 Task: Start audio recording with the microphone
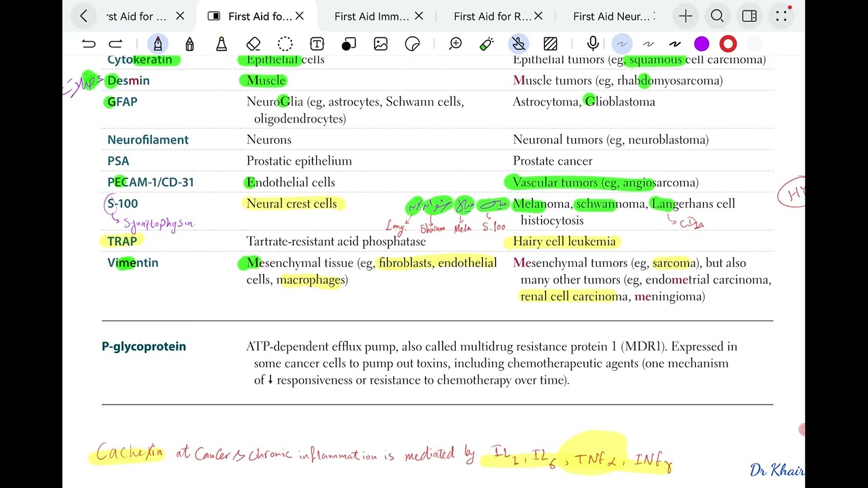(593, 44)
